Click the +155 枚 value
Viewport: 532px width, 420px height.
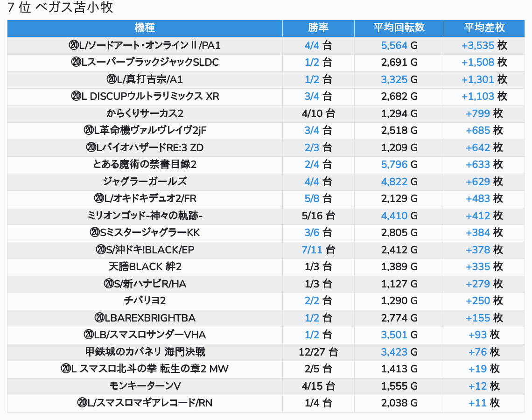pyautogui.click(x=484, y=318)
